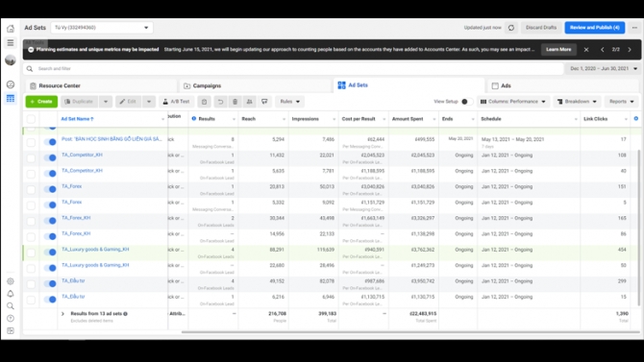644x362 pixels.
Task: Click the green Create button
Action: (x=41, y=102)
